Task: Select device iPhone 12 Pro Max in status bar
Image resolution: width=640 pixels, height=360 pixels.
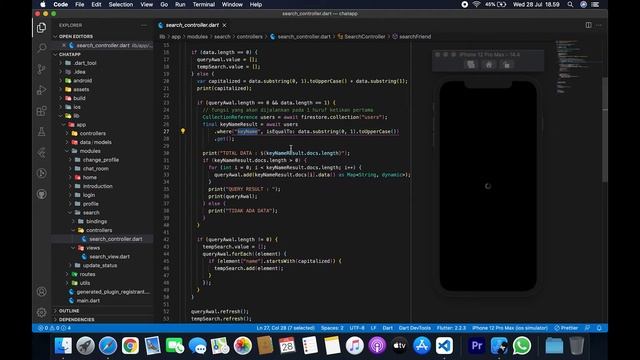Action: [x=510, y=328]
